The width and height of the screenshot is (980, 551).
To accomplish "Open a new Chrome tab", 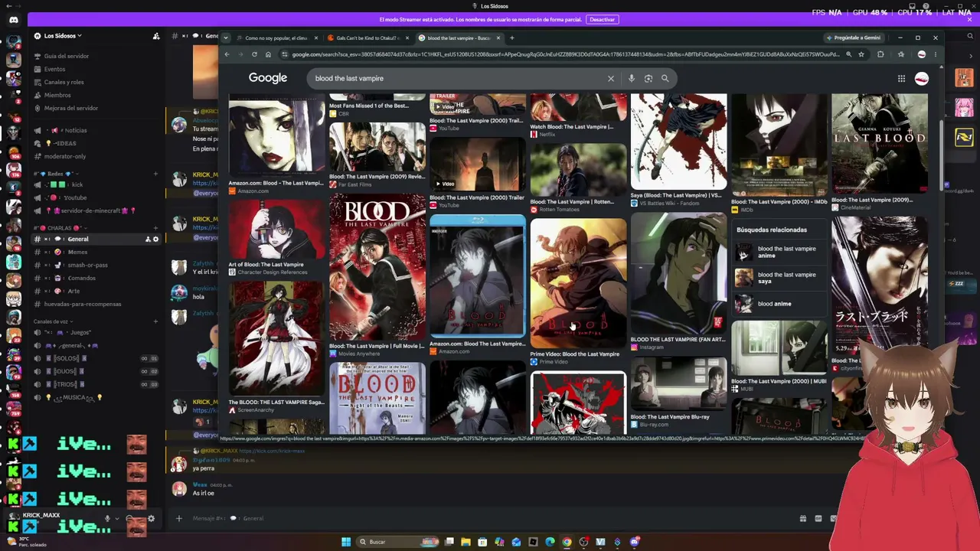I will [x=512, y=37].
